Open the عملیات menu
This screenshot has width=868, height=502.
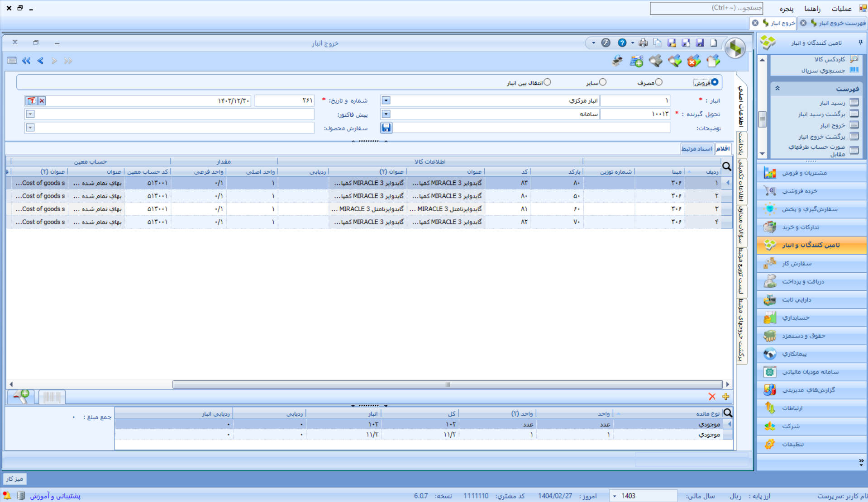841,9
